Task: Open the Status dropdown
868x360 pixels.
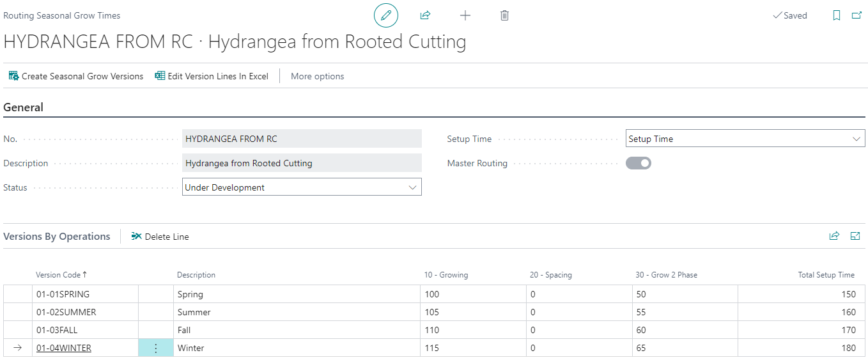Action: click(302, 187)
